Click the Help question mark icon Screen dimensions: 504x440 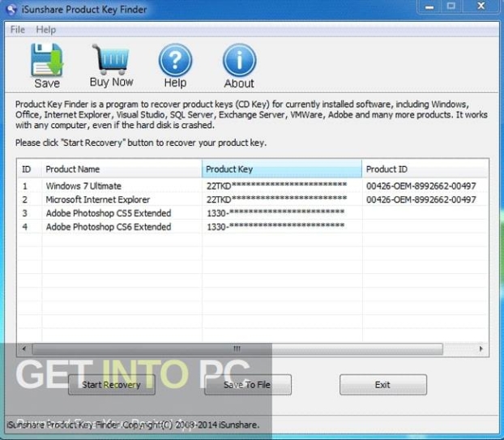coord(175,60)
